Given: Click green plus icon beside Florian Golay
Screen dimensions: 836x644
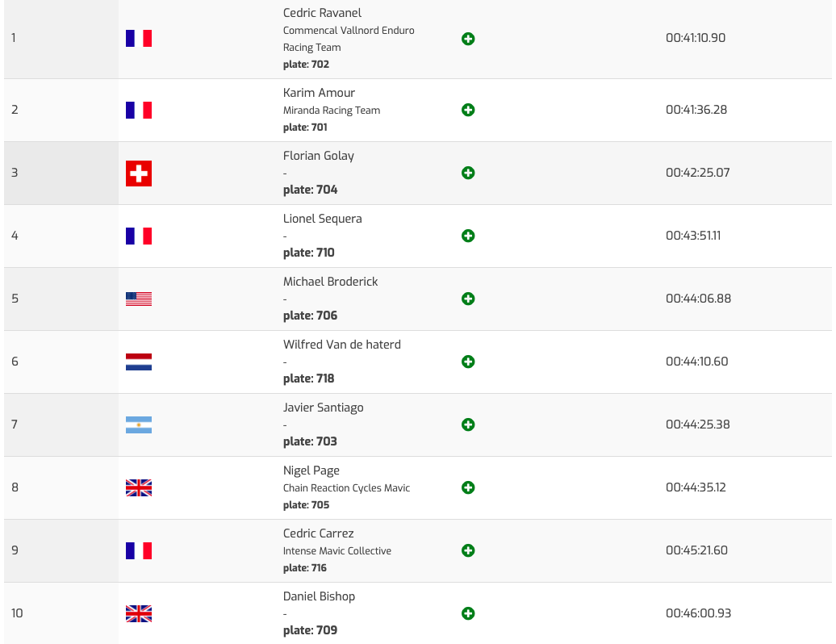Looking at the screenshot, I should tap(468, 173).
